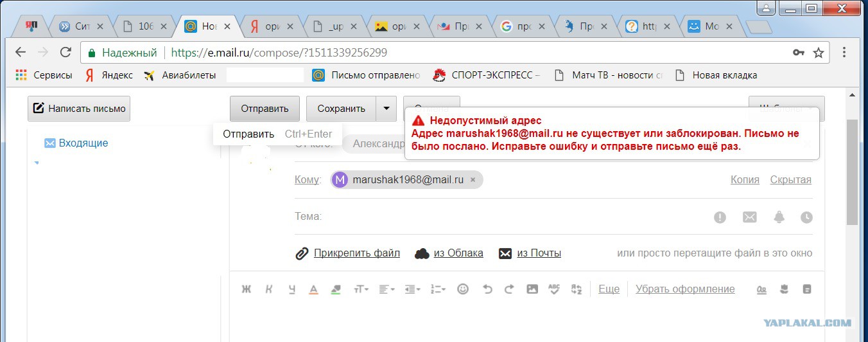The image size is (868, 342).
Task: Click the saved password key icon
Action: click(x=799, y=53)
